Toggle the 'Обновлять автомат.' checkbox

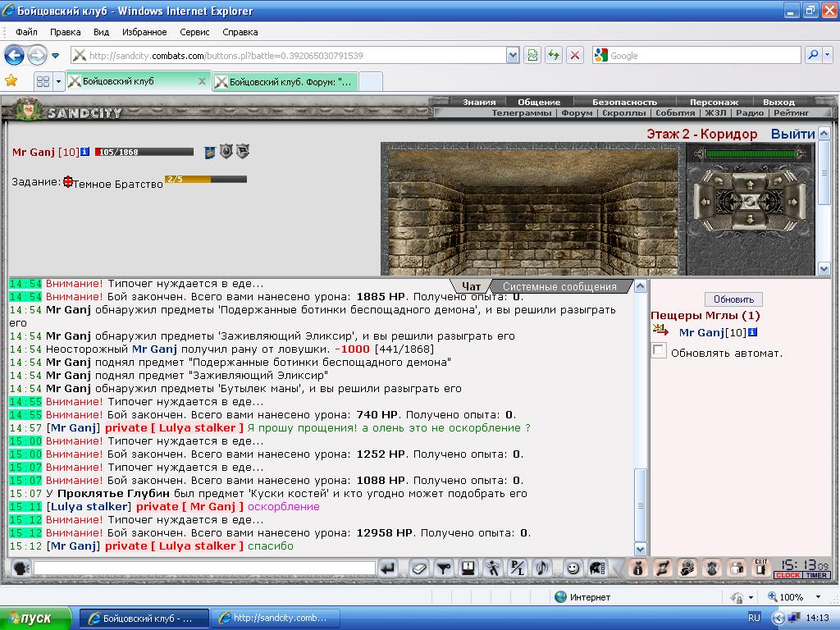[x=659, y=351]
